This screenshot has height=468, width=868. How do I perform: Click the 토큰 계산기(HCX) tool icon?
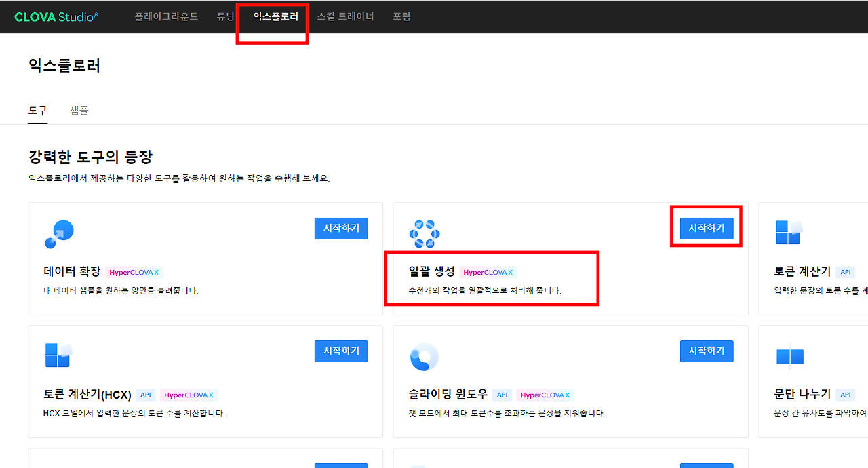(x=58, y=355)
